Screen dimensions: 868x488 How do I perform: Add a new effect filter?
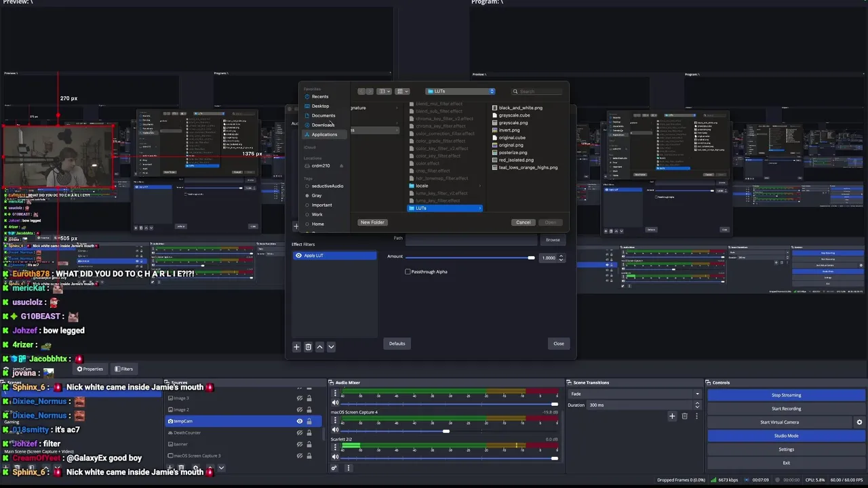click(x=296, y=346)
